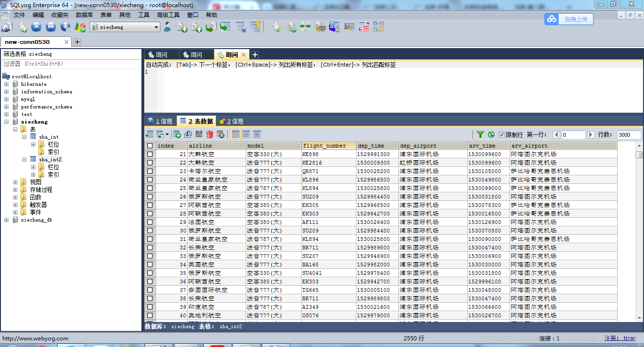Toggle the 限制行 checkbox

502,135
